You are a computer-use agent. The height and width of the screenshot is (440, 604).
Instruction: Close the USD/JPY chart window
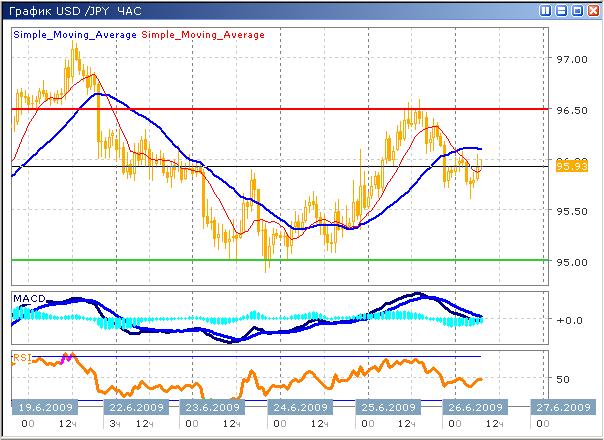(x=592, y=10)
